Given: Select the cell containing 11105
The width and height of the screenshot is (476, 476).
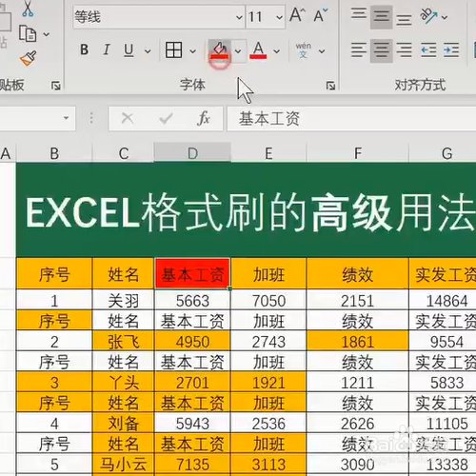Looking at the screenshot, I should (x=443, y=423).
